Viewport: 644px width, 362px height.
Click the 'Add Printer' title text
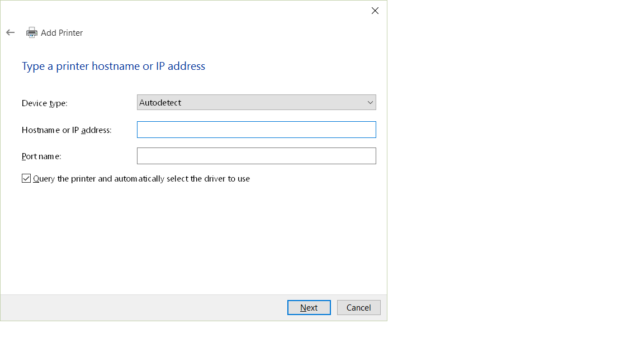[x=62, y=33]
